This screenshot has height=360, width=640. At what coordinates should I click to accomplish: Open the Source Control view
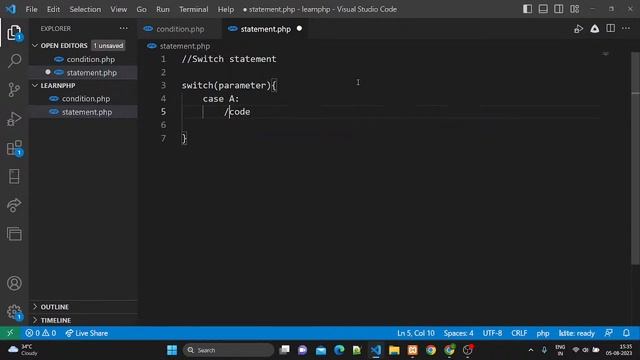[x=14, y=90]
